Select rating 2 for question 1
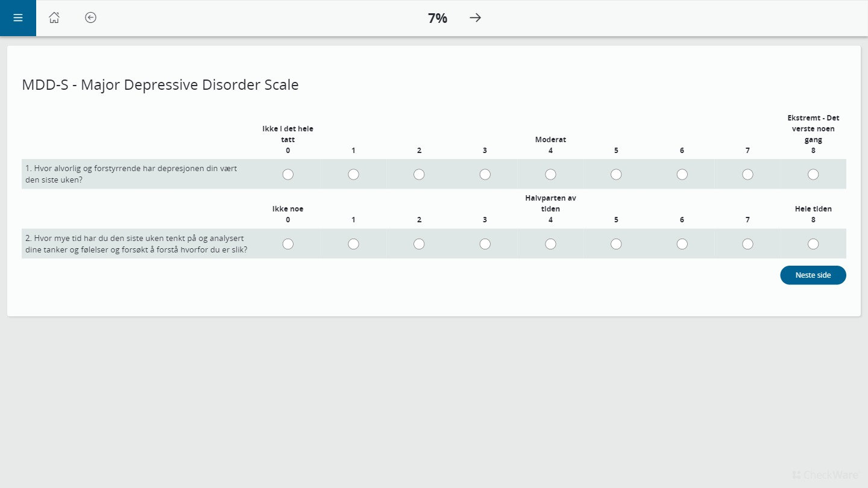This screenshot has height=488, width=868. 419,174
